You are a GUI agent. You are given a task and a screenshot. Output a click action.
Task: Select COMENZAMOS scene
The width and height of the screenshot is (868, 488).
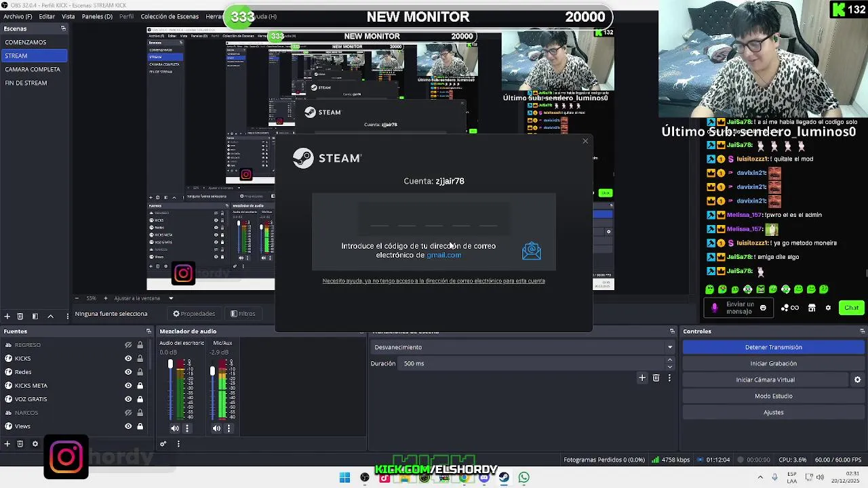[x=34, y=42]
